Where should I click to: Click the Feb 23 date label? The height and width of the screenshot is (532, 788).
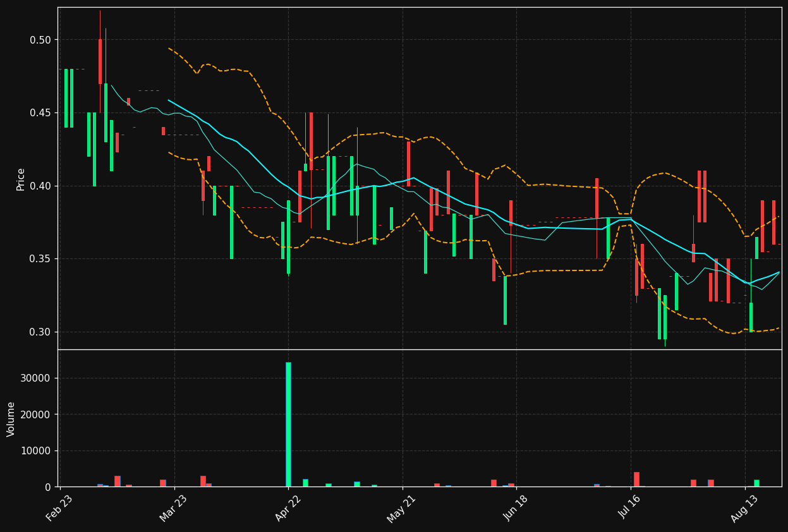(59, 508)
